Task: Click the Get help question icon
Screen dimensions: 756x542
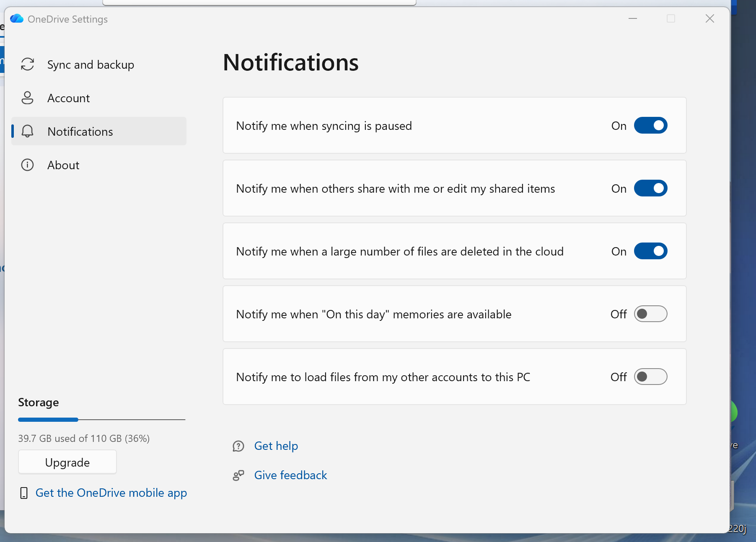Action: pyautogui.click(x=238, y=446)
